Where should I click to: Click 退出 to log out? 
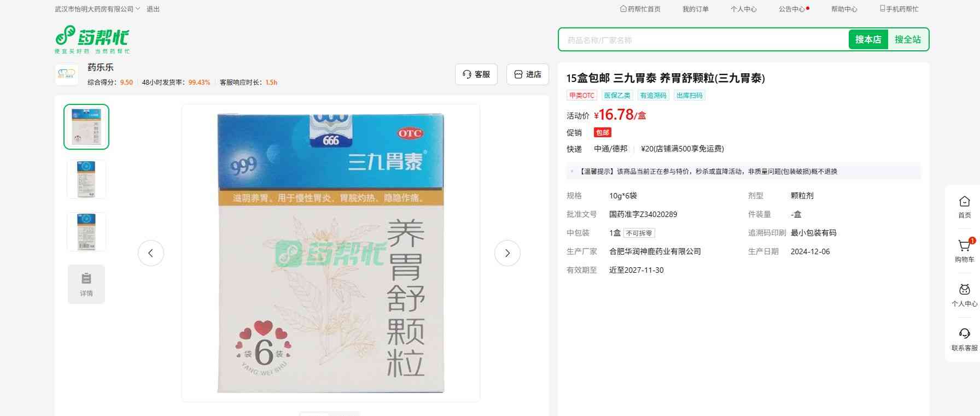pos(153,9)
